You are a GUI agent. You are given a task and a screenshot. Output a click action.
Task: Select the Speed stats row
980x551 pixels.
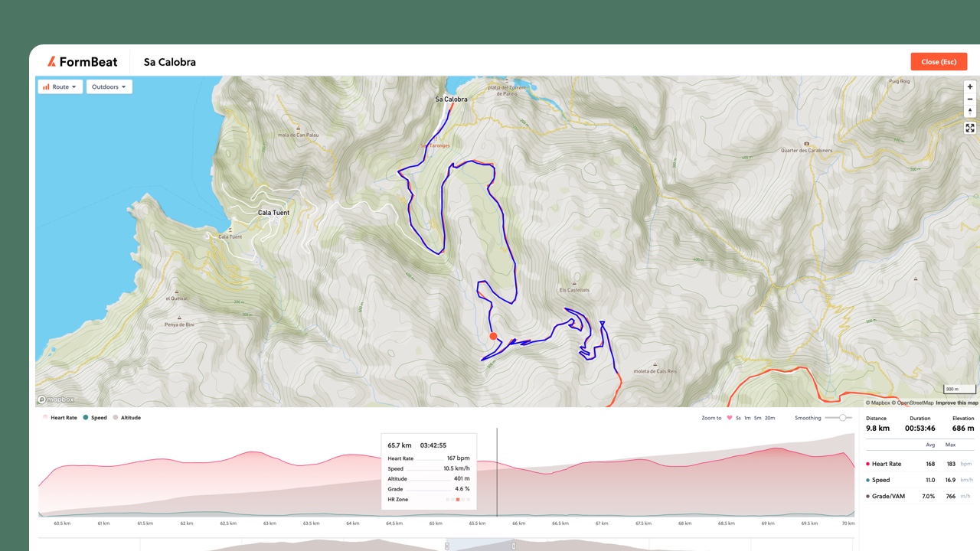919,480
